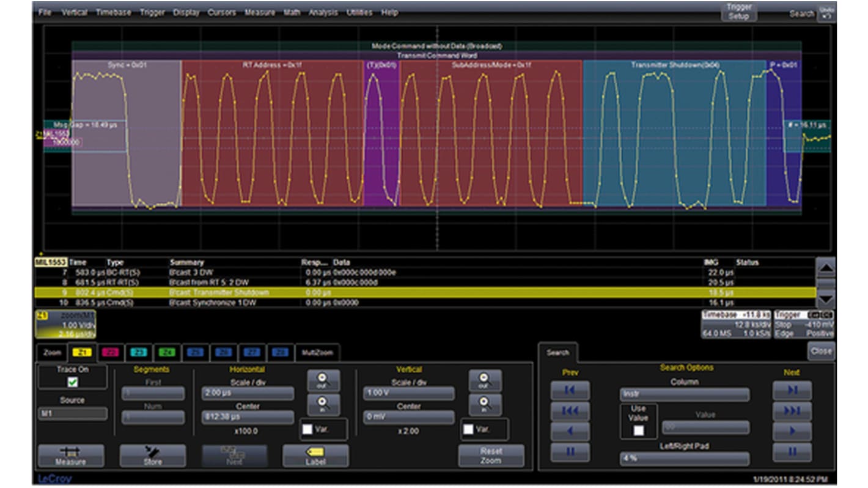The height and width of the screenshot is (488, 868).
Task: Click the single right arrow next button
Action: point(792,432)
